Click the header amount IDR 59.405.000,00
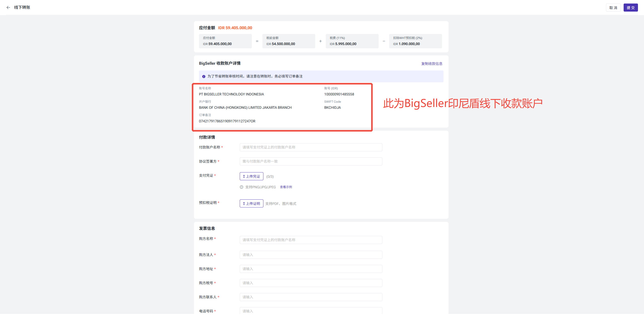The width and height of the screenshot is (644, 322). pos(235,28)
